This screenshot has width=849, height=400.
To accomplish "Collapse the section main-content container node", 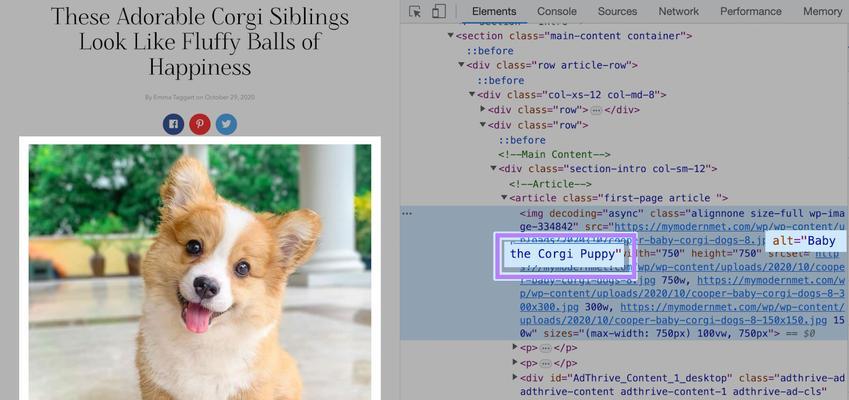I will (x=450, y=36).
